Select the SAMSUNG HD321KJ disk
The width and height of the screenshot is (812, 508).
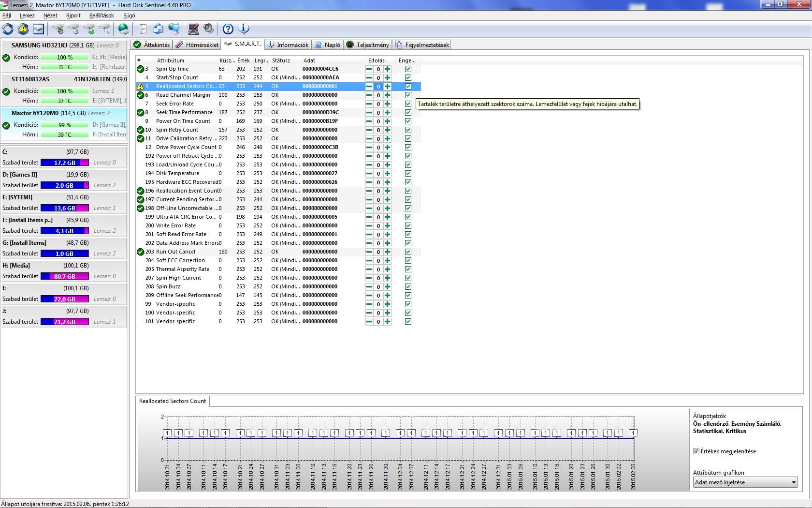click(x=64, y=56)
